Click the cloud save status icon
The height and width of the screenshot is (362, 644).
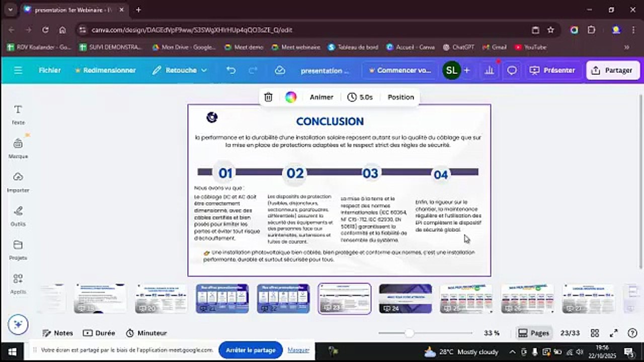click(280, 70)
